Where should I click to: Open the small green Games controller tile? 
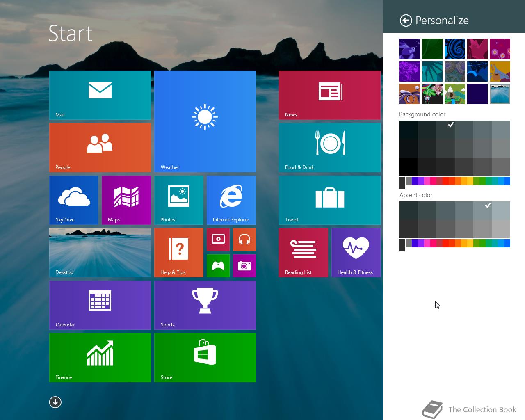click(218, 266)
